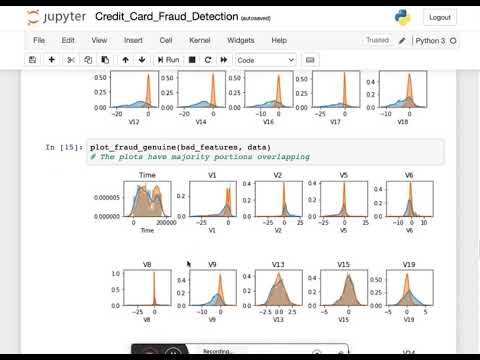Paste cells below icon
The image size is (480, 360).
click(x=105, y=60)
